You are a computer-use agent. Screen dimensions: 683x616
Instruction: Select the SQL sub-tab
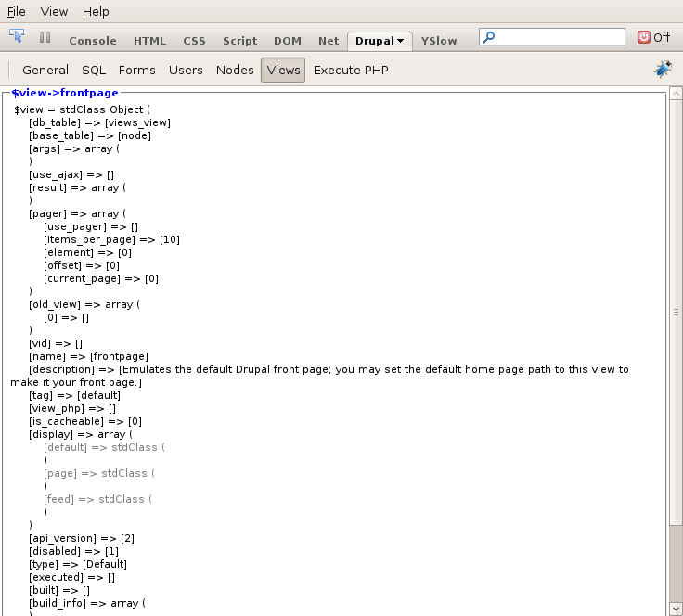click(94, 71)
